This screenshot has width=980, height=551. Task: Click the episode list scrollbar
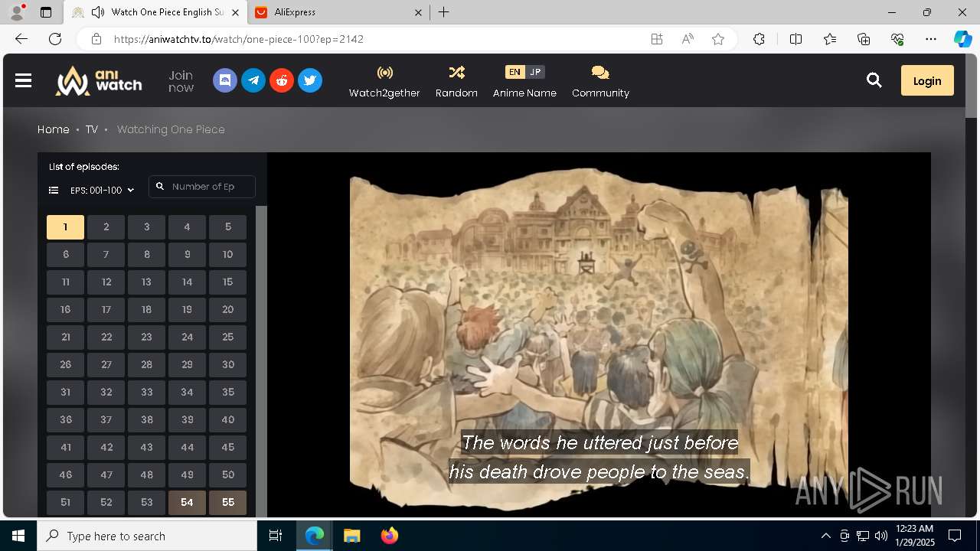261,361
